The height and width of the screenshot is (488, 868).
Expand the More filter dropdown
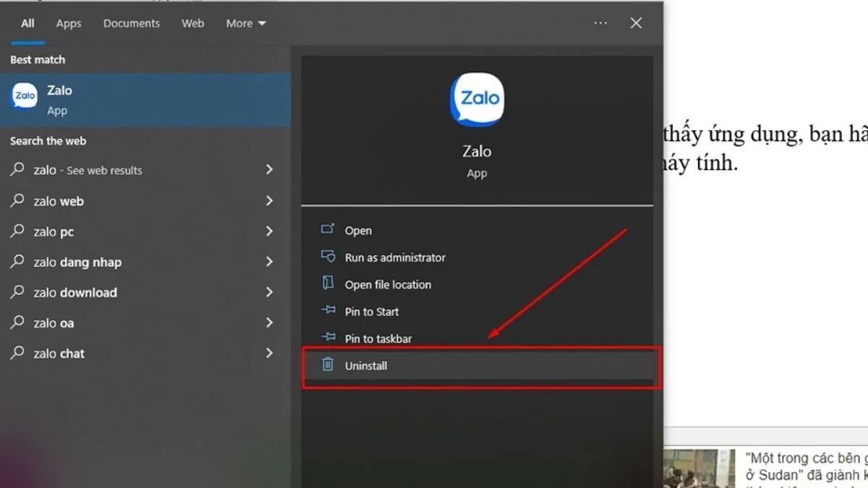pyautogui.click(x=246, y=23)
